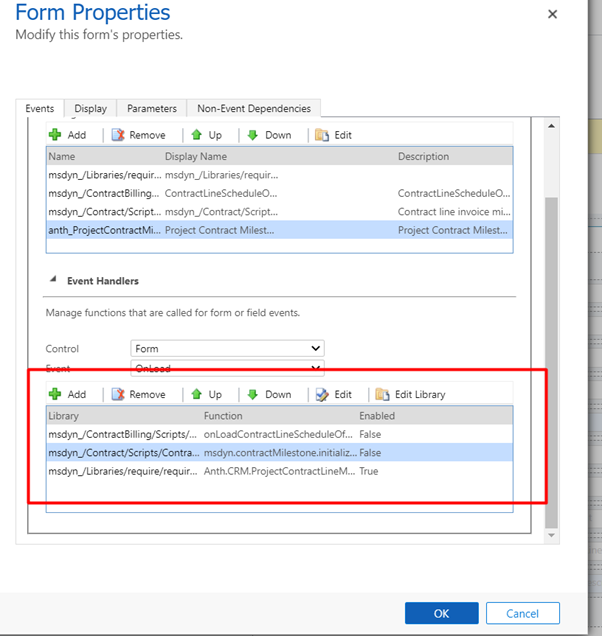
Task: Click the green Add icon in Event Handlers toolbar
Action: (56, 394)
